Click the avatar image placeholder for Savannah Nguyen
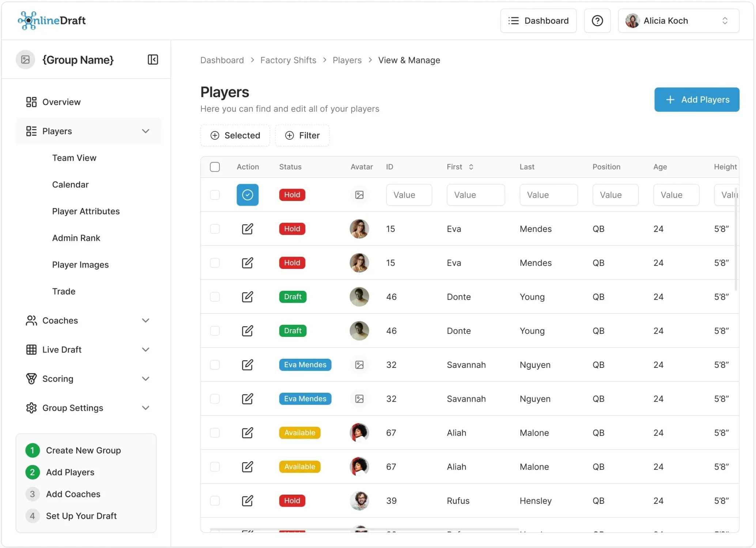Viewport: 756px width, 548px height. (359, 365)
